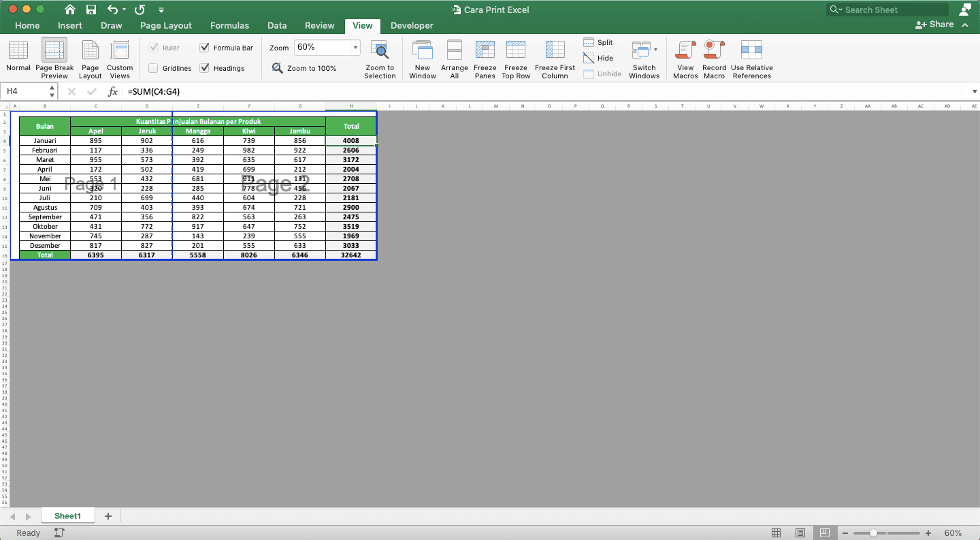The height and width of the screenshot is (540, 980).
Task: Open the Page Layout tab
Action: pyautogui.click(x=166, y=25)
